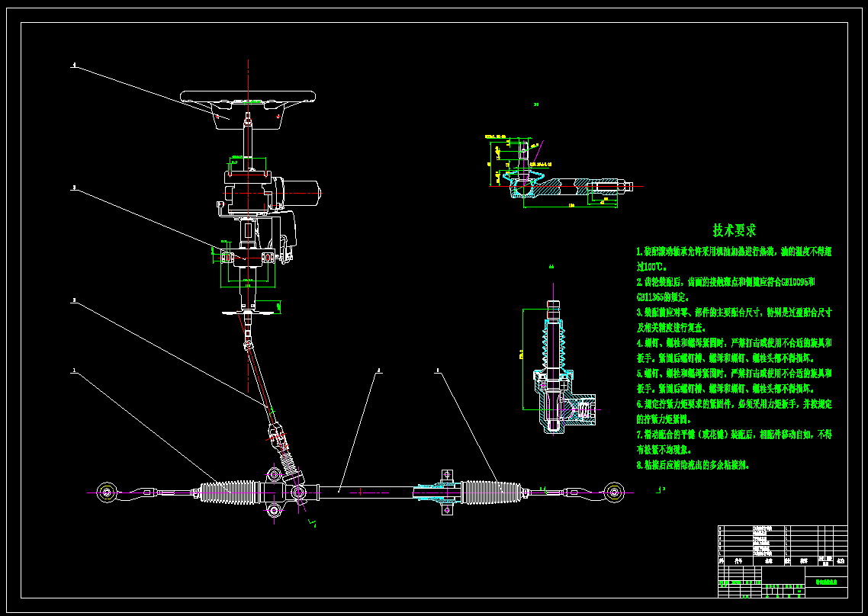Select requirement line starting '2.齿轮装配后'
Screen dimensions: 868x616
click(x=725, y=282)
